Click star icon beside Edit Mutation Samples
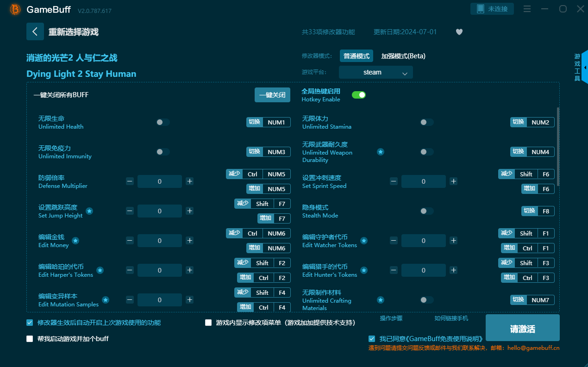 tap(106, 300)
